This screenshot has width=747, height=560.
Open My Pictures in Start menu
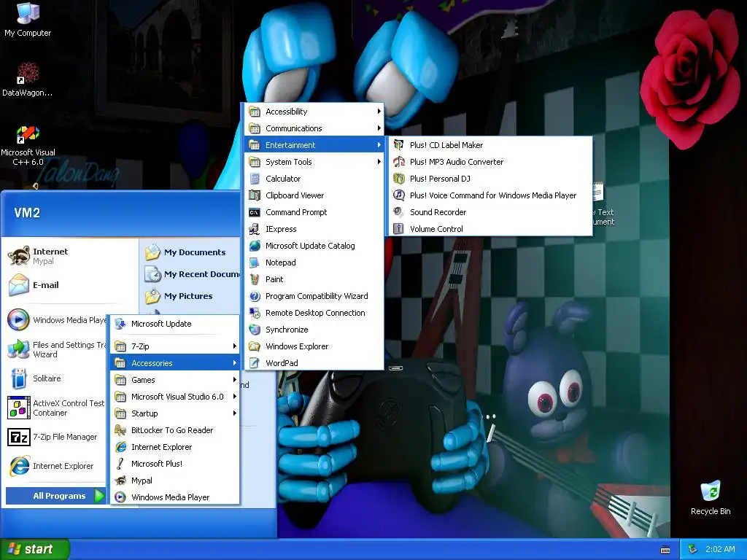[190, 296]
